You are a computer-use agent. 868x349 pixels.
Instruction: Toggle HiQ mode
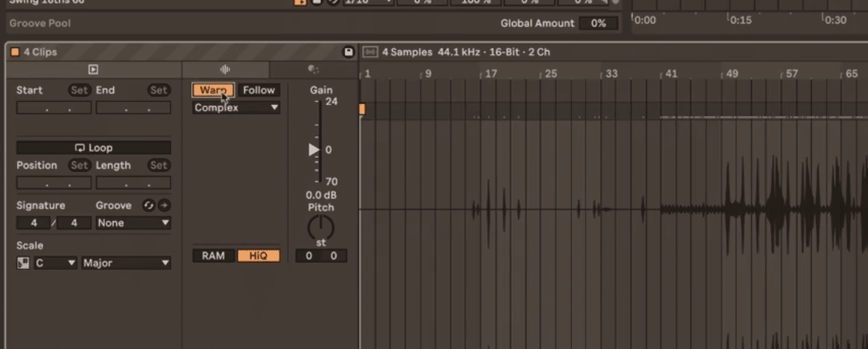[x=259, y=256]
